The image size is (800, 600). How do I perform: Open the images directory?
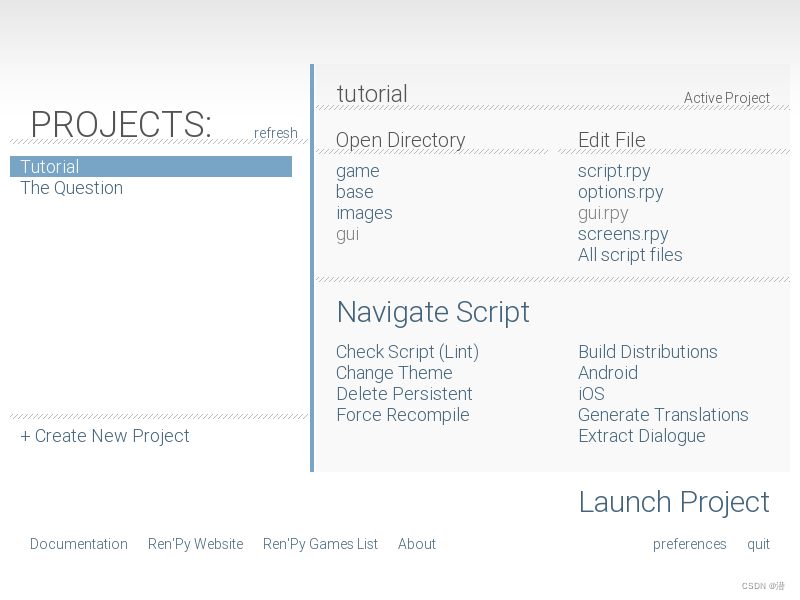[364, 213]
